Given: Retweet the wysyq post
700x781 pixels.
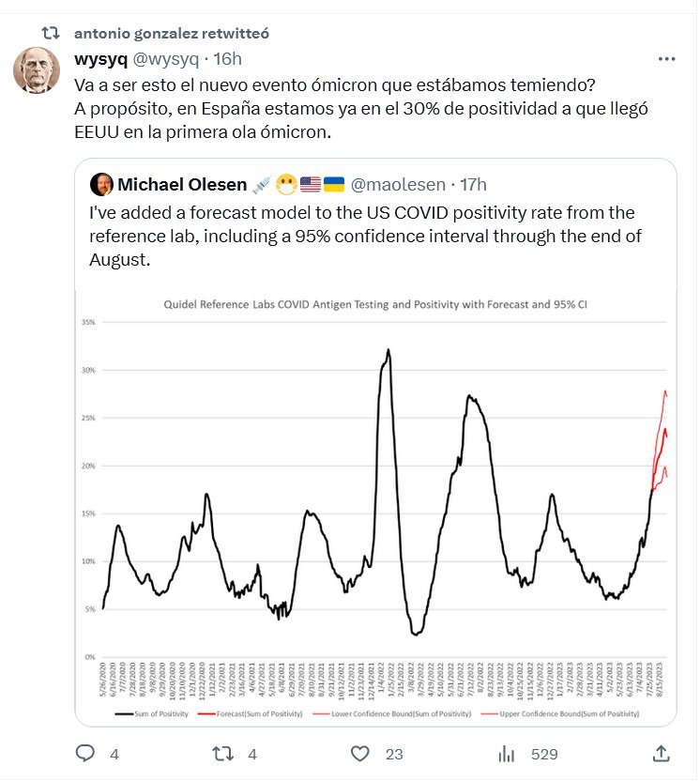Looking at the screenshot, I should (223, 753).
